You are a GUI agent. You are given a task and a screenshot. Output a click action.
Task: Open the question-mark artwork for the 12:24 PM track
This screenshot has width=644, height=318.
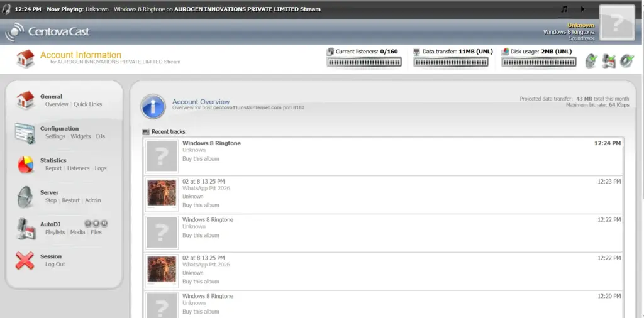pyautogui.click(x=162, y=156)
